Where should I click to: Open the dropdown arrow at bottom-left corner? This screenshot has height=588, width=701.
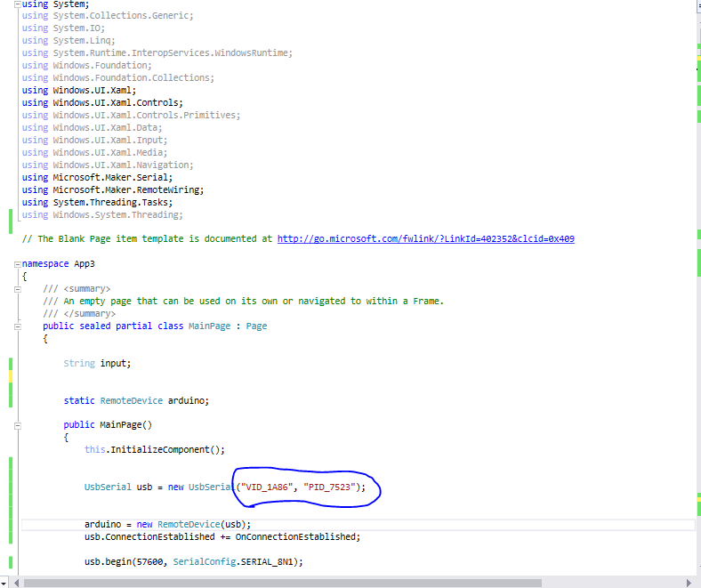[x=4, y=583]
